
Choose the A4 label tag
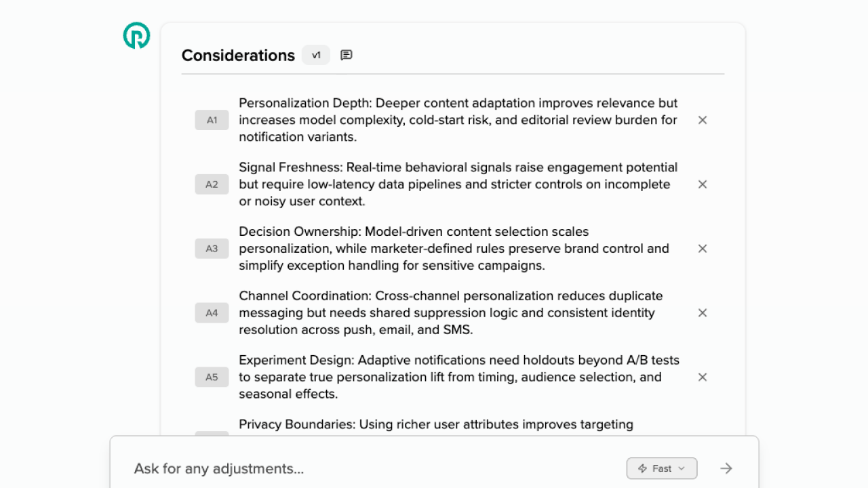point(212,313)
